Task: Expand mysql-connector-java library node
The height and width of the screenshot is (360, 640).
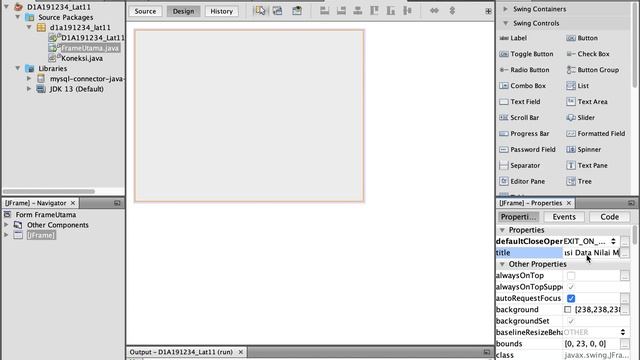Action: [29, 78]
